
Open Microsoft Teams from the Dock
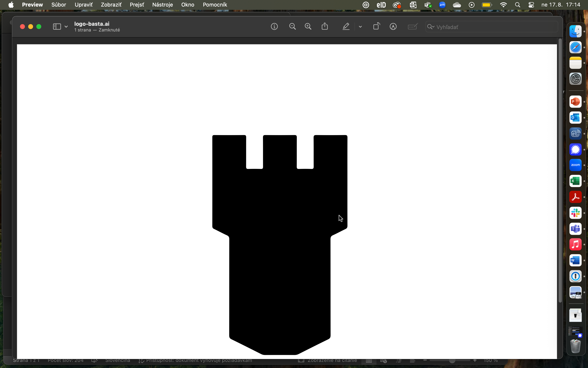pos(575,229)
